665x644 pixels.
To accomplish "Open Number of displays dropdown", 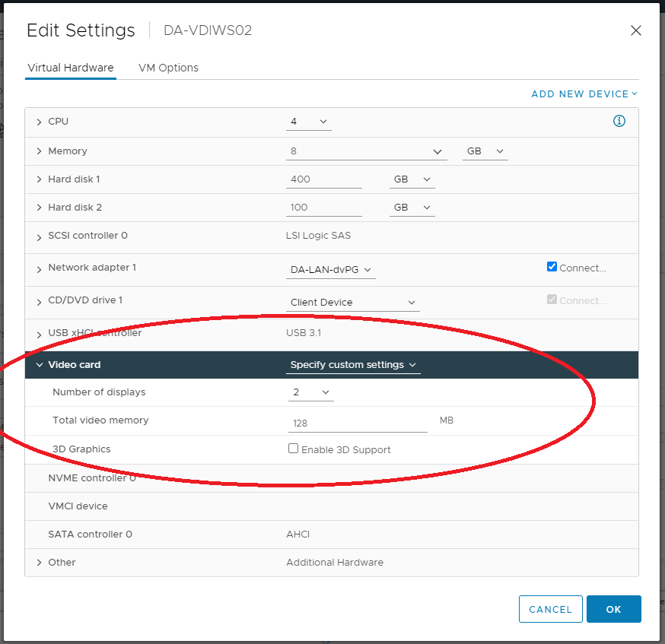I will tap(311, 392).
